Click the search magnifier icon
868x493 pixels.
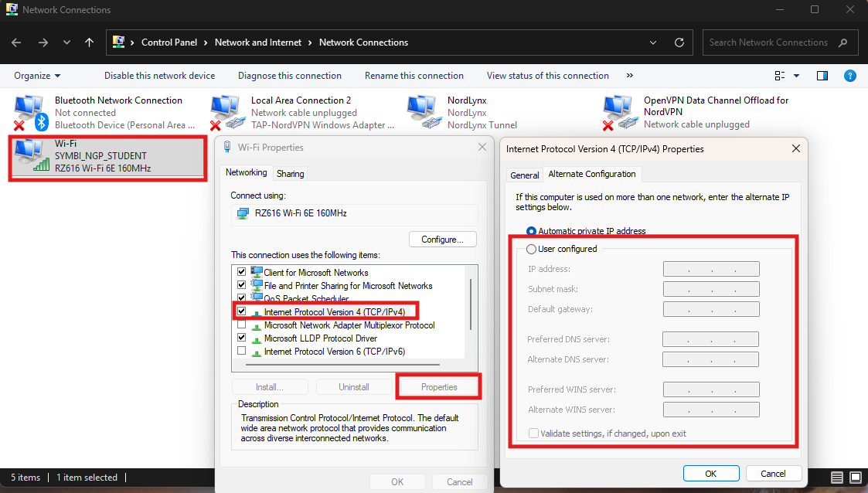(x=842, y=42)
